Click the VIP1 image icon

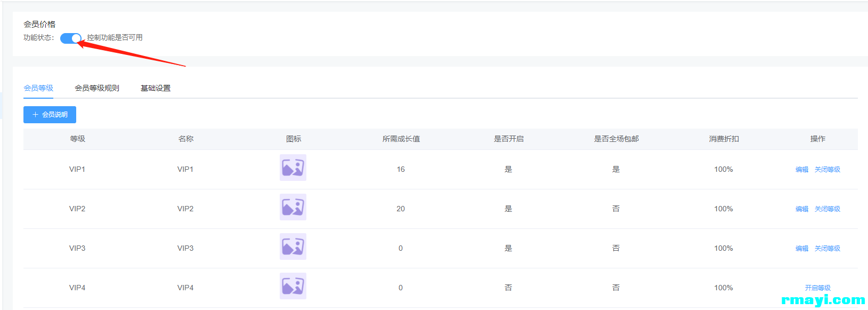coord(293,168)
